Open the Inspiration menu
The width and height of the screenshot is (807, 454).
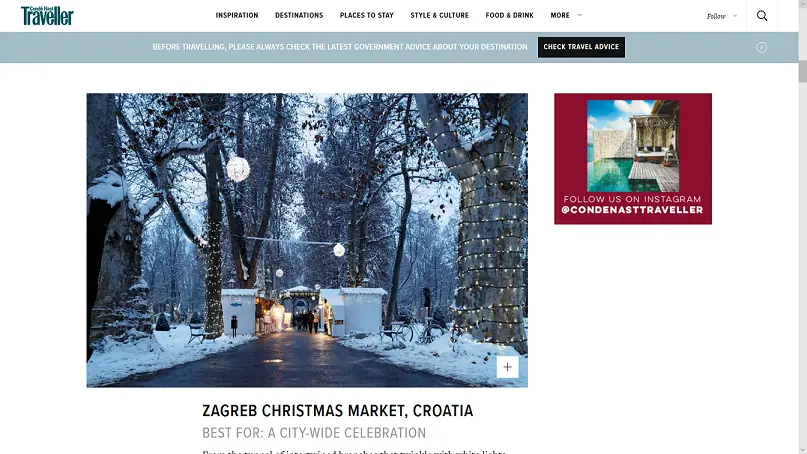pyautogui.click(x=237, y=15)
